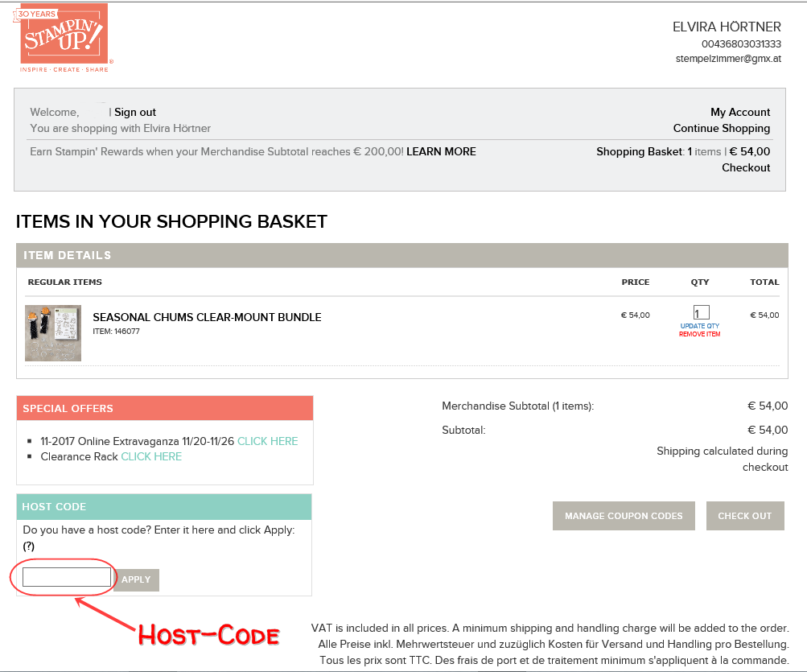The image size is (807, 672).
Task: Open Seasonal Chums bundle product thumbnail
Action: (x=53, y=333)
